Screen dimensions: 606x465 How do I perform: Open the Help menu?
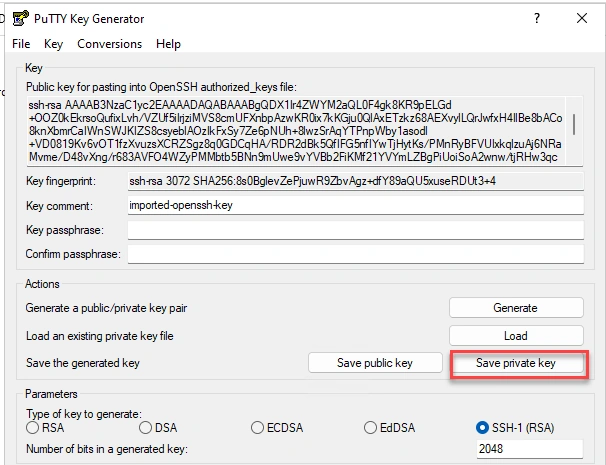point(168,44)
